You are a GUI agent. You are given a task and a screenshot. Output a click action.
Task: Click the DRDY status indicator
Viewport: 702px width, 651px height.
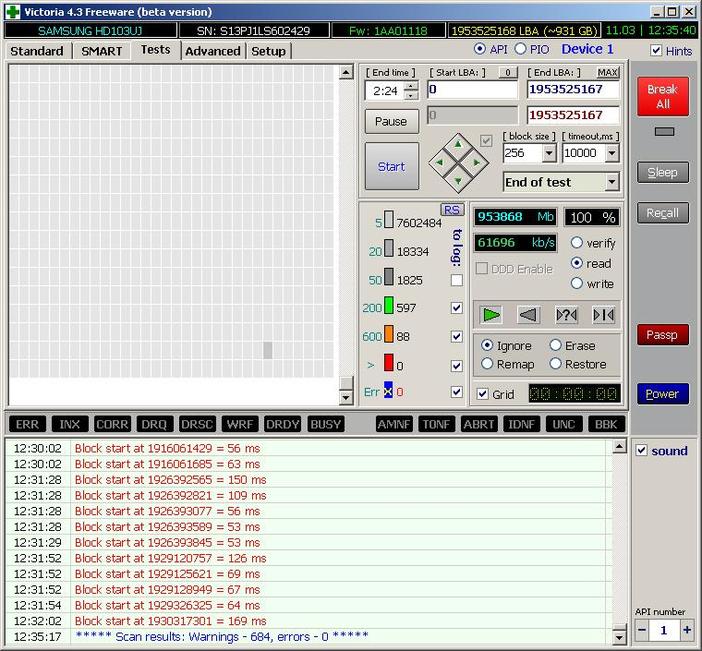click(283, 424)
